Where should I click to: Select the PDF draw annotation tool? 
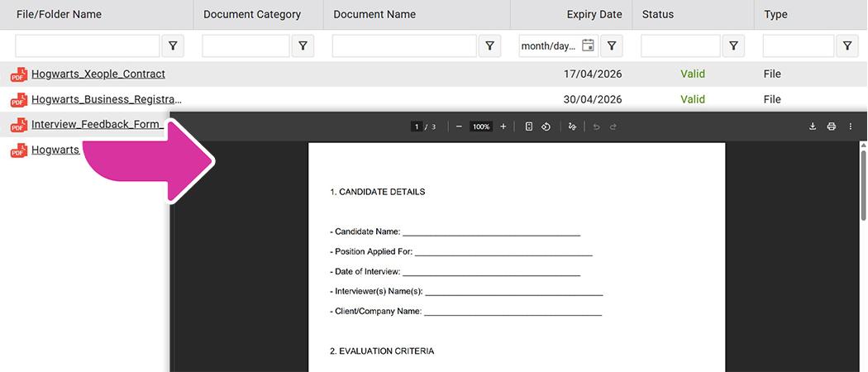[x=572, y=126]
